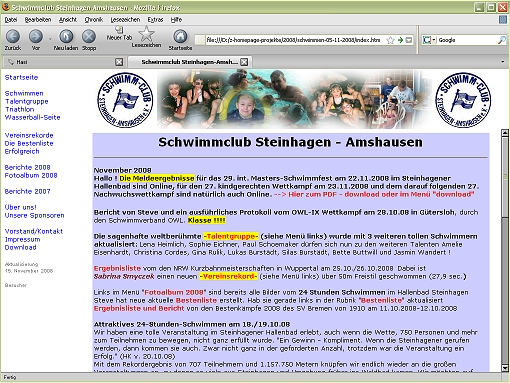Go to the Startseite home icon
Image resolution: width=510 pixels, height=383 pixels.
[180, 36]
